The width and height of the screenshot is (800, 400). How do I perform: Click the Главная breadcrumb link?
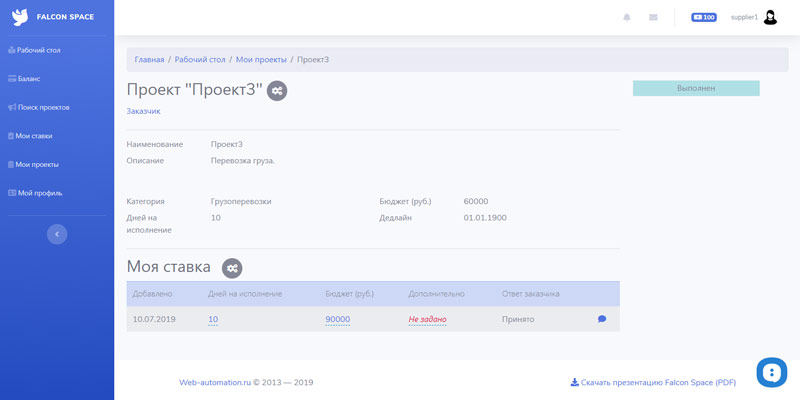point(149,60)
